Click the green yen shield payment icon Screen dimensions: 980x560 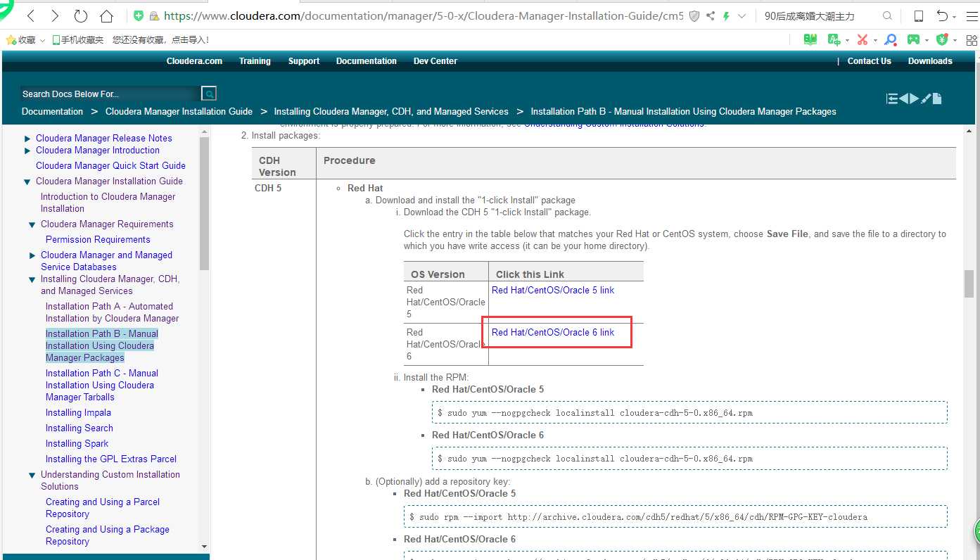click(x=943, y=40)
